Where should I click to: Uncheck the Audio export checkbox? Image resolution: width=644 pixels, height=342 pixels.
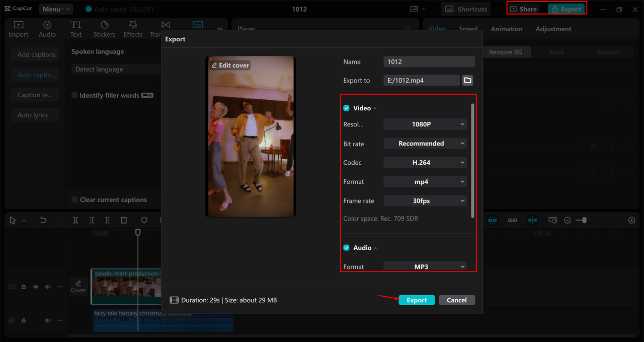[346, 248]
